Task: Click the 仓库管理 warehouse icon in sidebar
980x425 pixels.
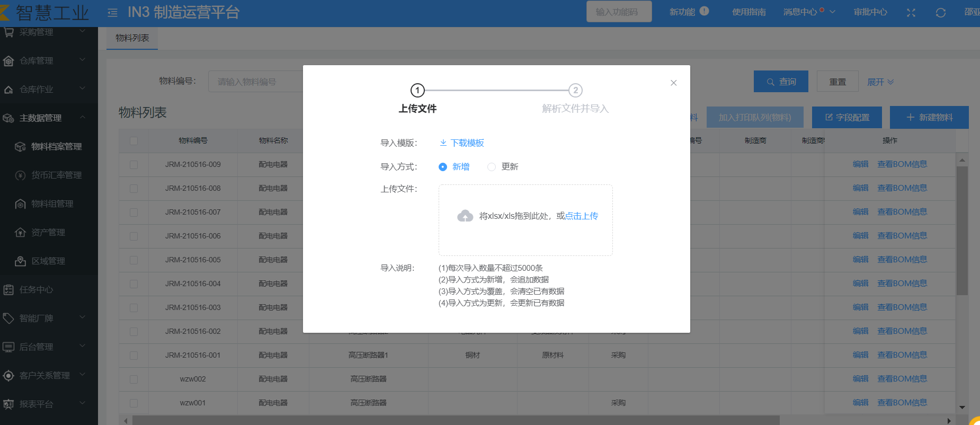Action: pyautogui.click(x=8, y=61)
